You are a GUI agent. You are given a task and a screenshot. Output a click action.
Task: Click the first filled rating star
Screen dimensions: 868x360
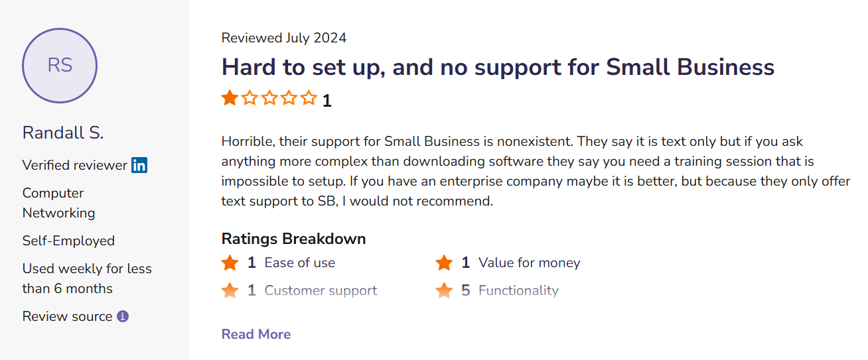pos(230,99)
